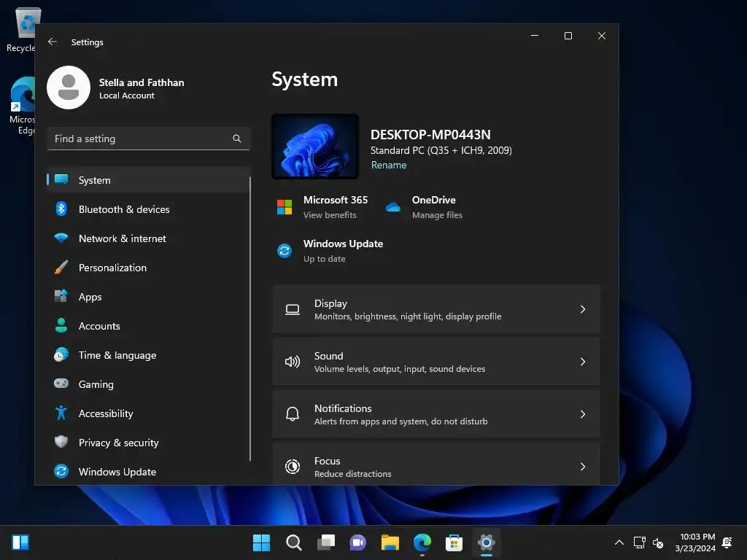Open taskbar Search magnifier
This screenshot has height=560, width=747.
pos(293,542)
